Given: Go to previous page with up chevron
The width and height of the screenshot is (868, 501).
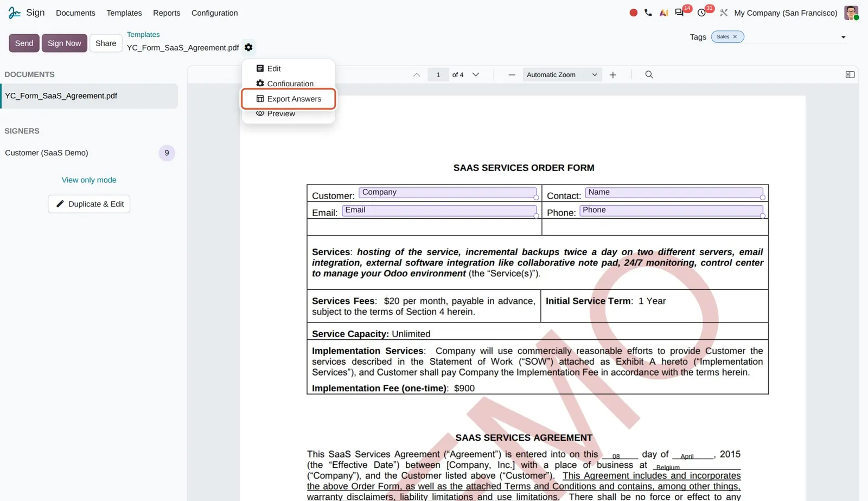Looking at the screenshot, I should 417,75.
